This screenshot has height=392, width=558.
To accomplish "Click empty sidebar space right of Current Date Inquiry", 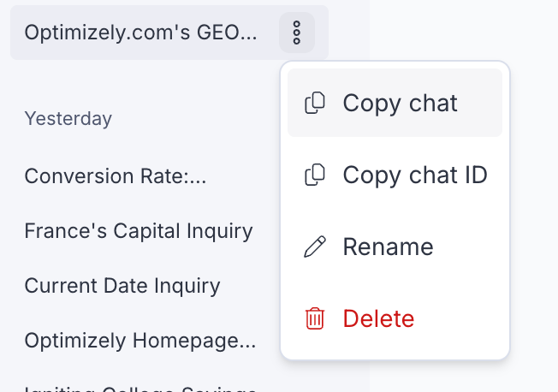I will click(249, 286).
